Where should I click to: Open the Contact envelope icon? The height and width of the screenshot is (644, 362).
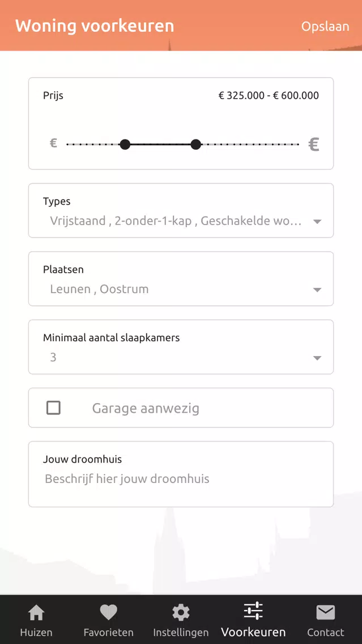(x=326, y=613)
